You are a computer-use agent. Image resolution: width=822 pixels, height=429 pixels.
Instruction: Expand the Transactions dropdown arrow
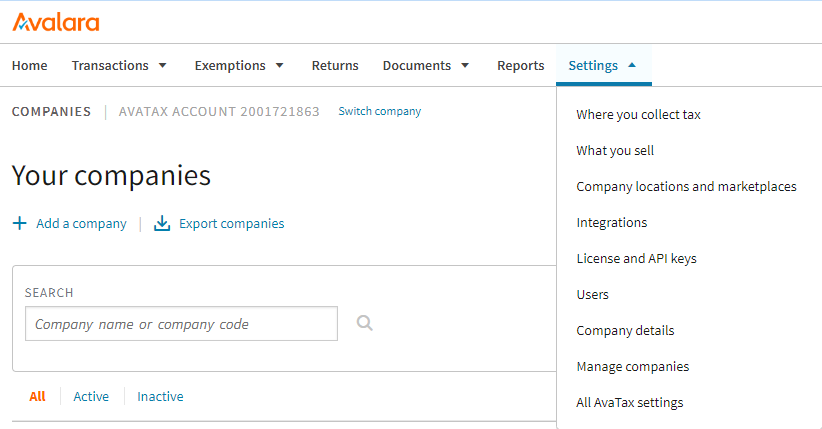tap(163, 66)
